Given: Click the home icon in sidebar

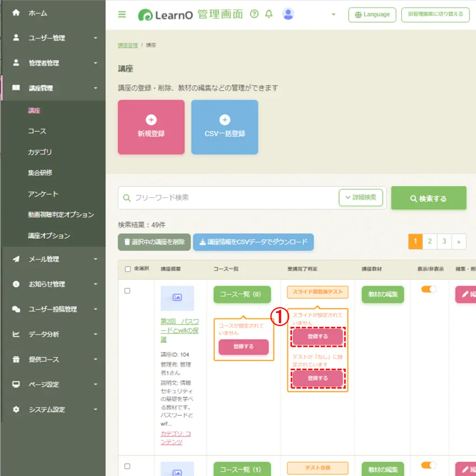Looking at the screenshot, I should (16, 13).
